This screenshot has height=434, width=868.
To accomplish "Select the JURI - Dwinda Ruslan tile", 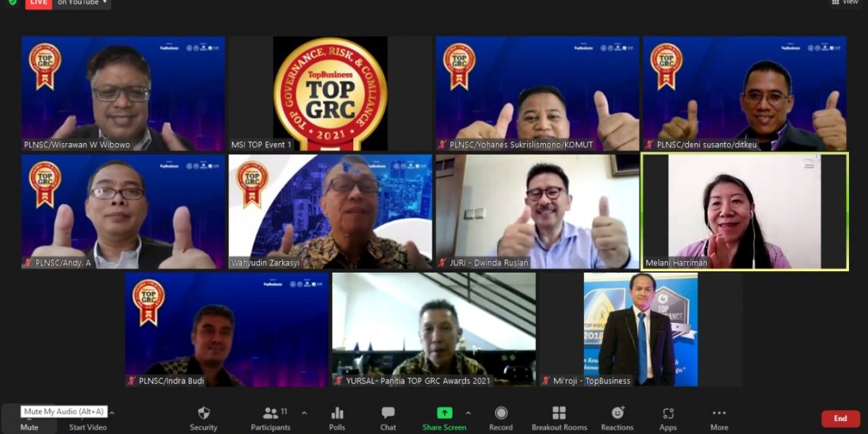I will pos(538,212).
